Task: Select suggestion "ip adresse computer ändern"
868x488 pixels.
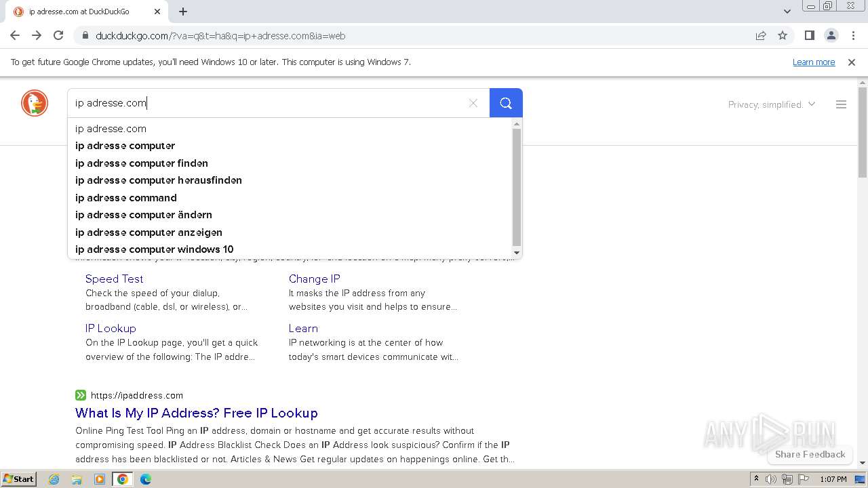Action: [x=290, y=215]
